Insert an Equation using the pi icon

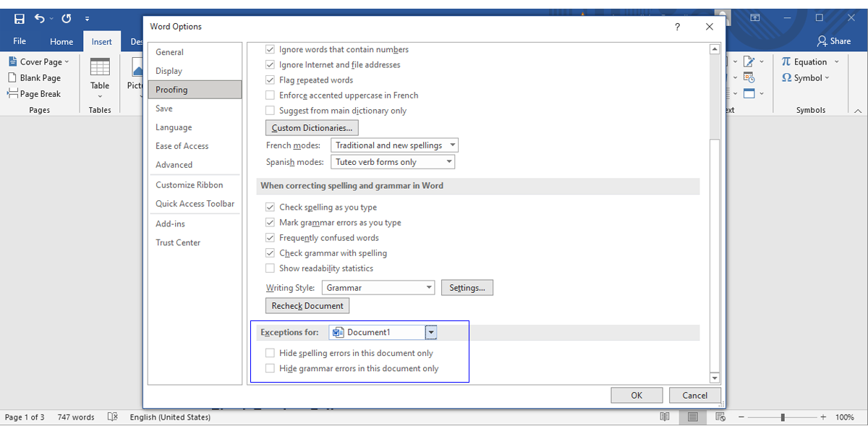804,62
